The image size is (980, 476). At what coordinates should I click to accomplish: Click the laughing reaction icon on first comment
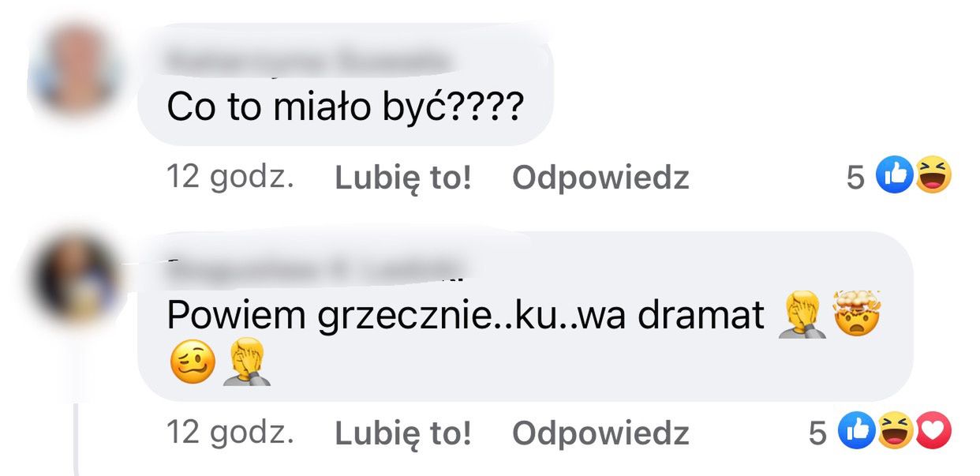pos(932,176)
